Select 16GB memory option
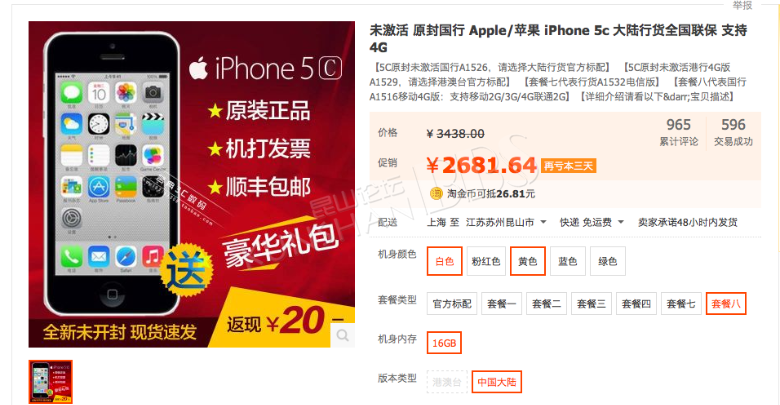 tap(444, 343)
